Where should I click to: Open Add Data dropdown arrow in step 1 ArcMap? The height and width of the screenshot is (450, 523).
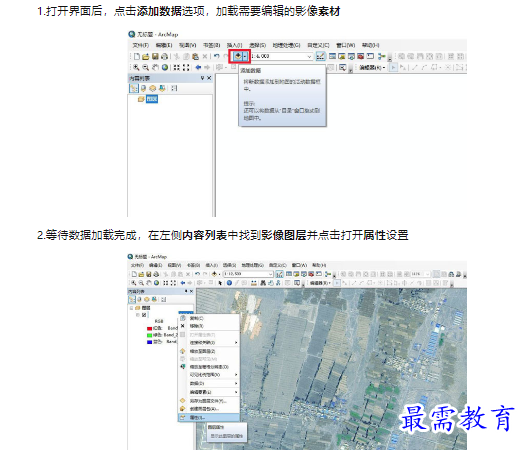[x=245, y=56]
